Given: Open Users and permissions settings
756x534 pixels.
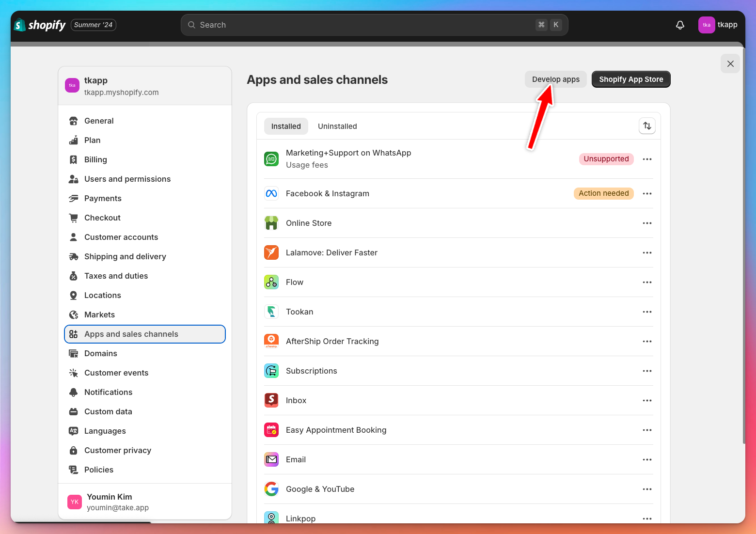Looking at the screenshot, I should (x=145, y=179).
